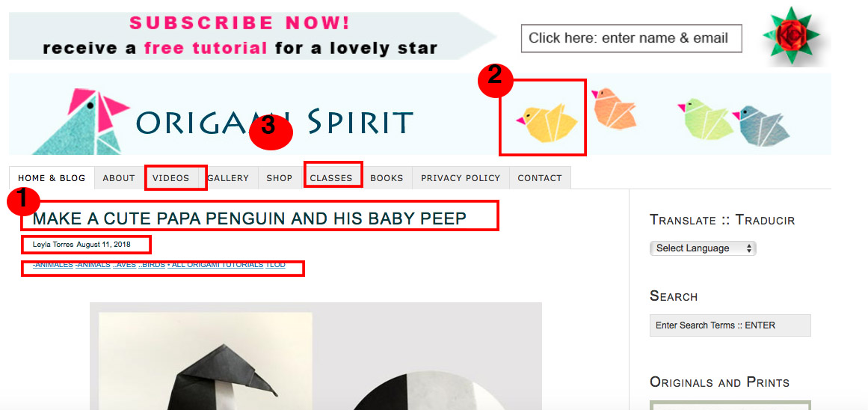This screenshot has width=868, height=410.
Task: Select the Home & Blog tab
Action: [x=52, y=178]
